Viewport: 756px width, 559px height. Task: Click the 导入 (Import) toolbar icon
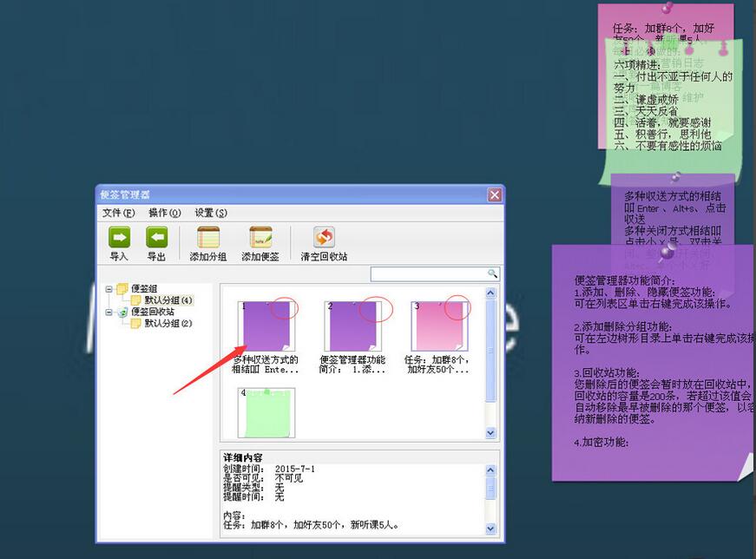pyautogui.click(x=119, y=238)
